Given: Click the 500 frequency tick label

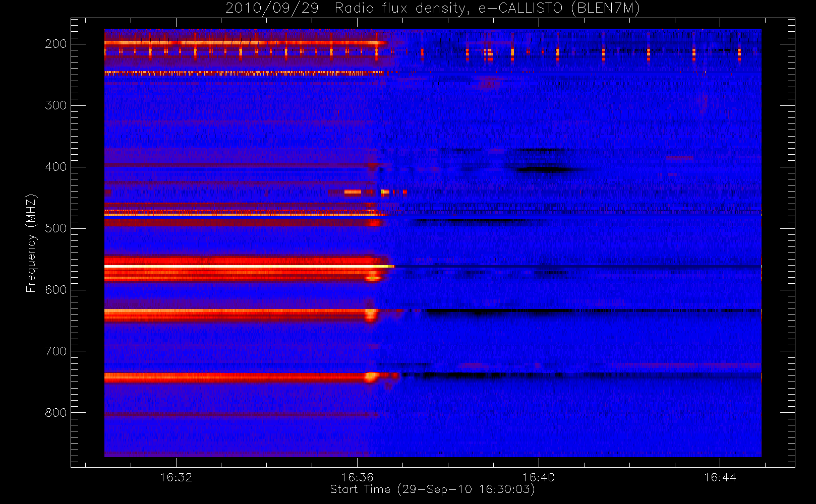Looking at the screenshot, I should 56,229.
